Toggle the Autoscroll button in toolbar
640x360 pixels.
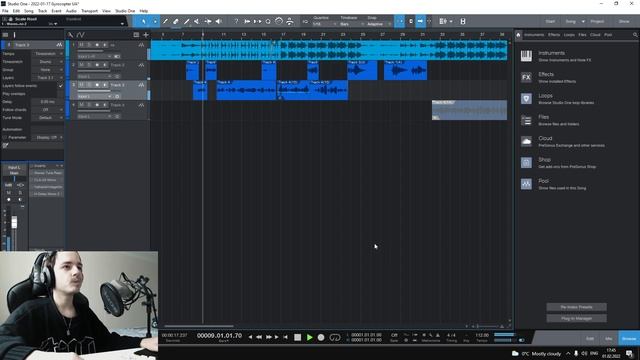pos(420,21)
